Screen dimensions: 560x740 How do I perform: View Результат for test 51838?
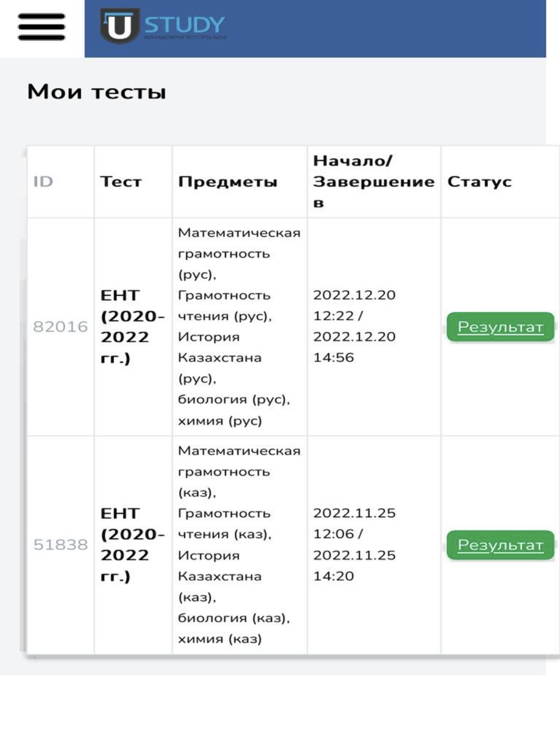pos(500,545)
